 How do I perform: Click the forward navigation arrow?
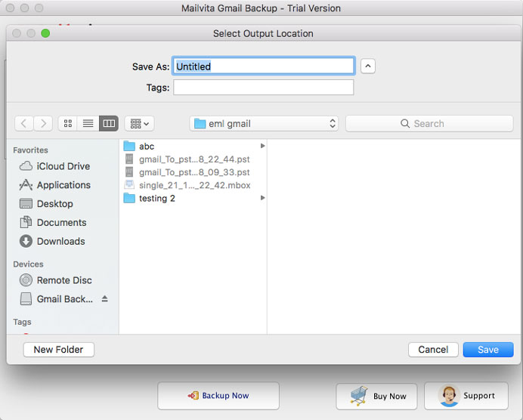pyautogui.click(x=43, y=123)
